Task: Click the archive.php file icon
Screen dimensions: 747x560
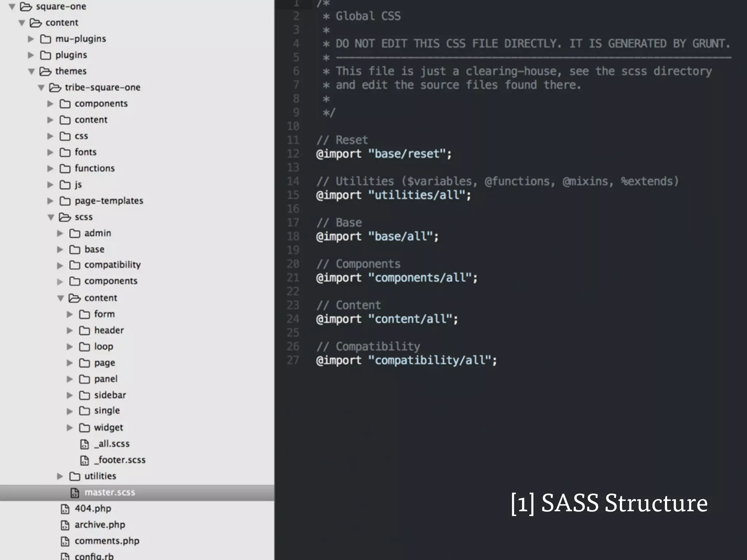Action: 65,525
